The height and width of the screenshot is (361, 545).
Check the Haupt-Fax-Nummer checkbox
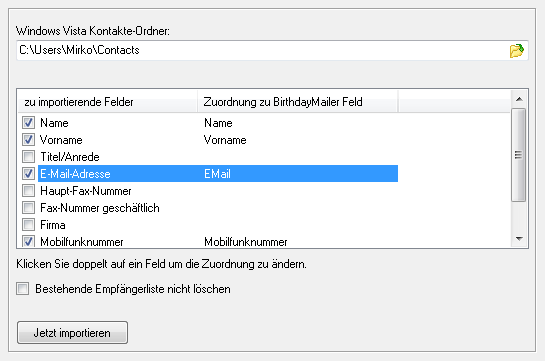click(28, 191)
